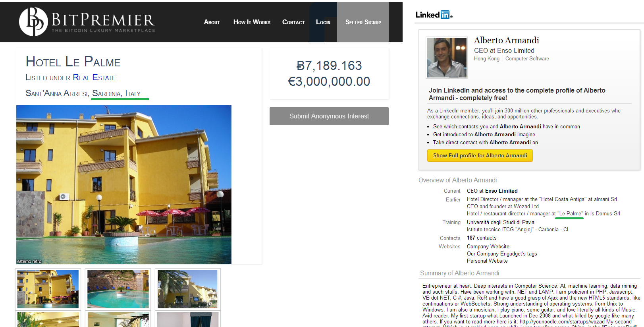644x327 pixels.
Task: Open the About menu item
Action: 212,22
